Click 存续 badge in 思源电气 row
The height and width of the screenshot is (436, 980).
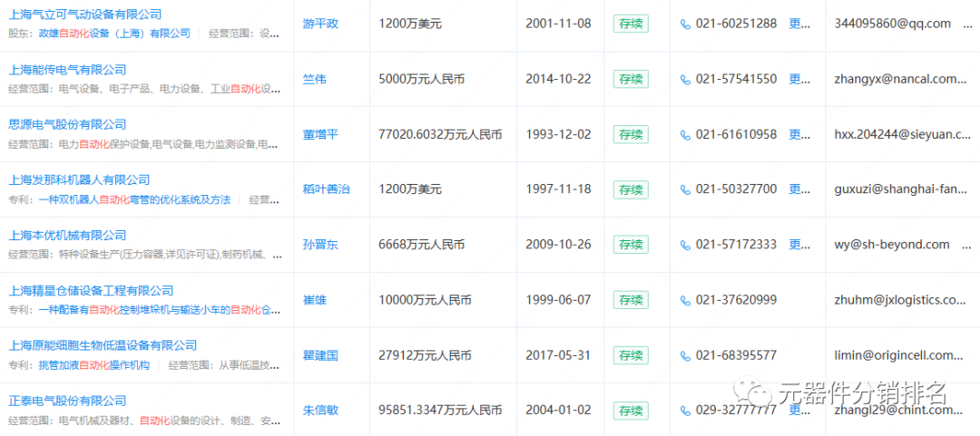(x=631, y=134)
